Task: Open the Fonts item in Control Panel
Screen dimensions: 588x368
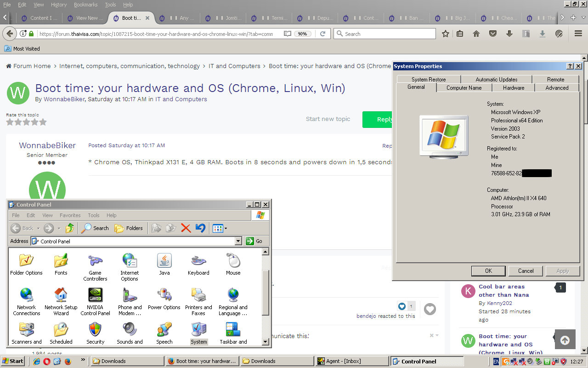Action: click(61, 264)
